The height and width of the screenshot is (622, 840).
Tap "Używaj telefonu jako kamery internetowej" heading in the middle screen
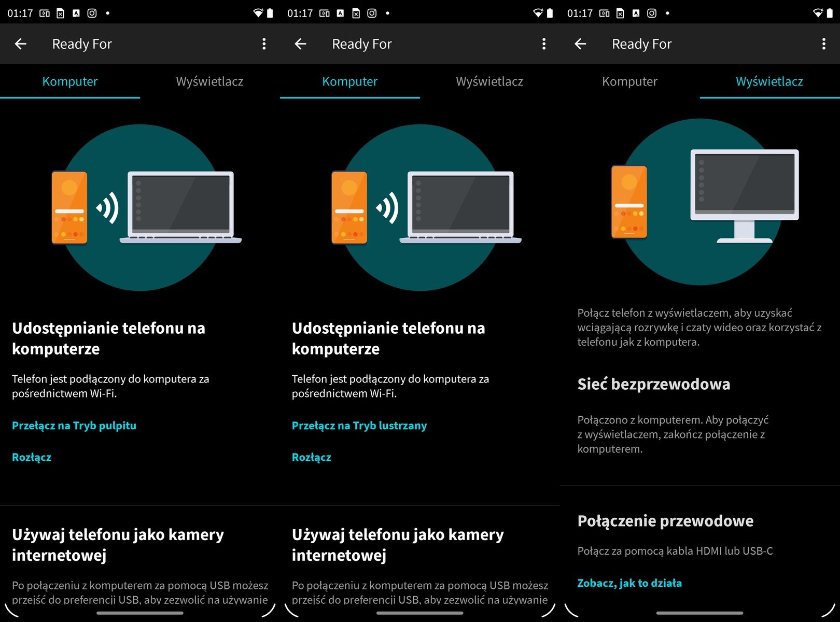(398, 545)
